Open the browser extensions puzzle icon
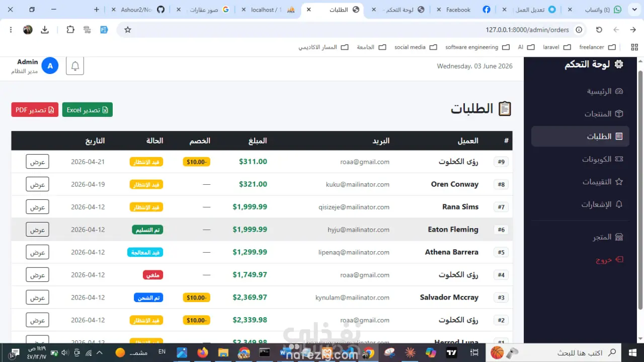This screenshot has height=362, width=644. (70, 30)
